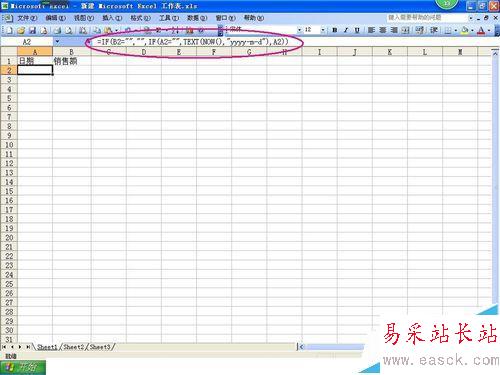Image resolution: width=500 pixels, height=375 pixels.
Task: Open the 编辑 (Edit) menu
Action: click(x=55, y=18)
